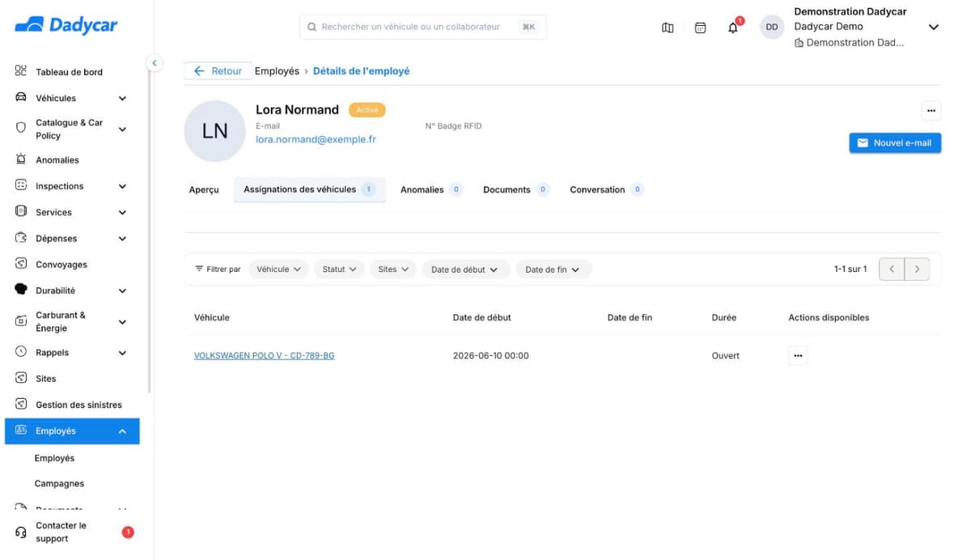Switch to the Aperçu tab
The width and height of the screenshot is (971, 560).
point(204,190)
